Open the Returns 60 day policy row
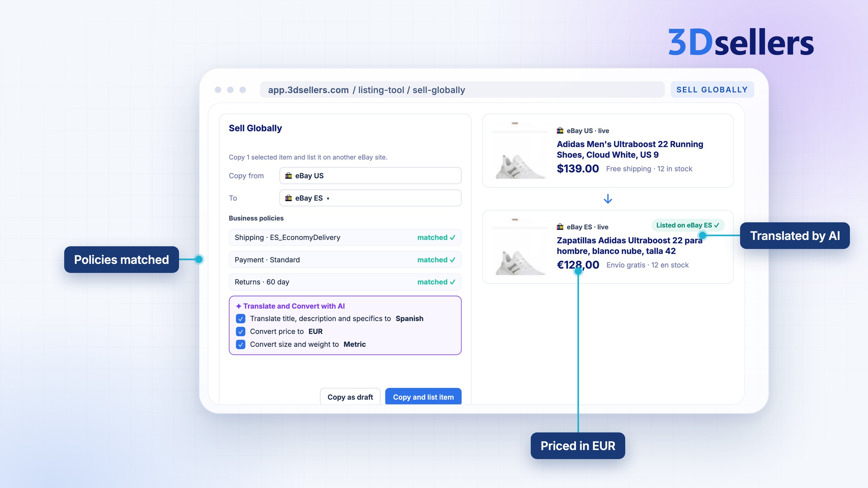The width and height of the screenshot is (868, 488). [x=345, y=282]
